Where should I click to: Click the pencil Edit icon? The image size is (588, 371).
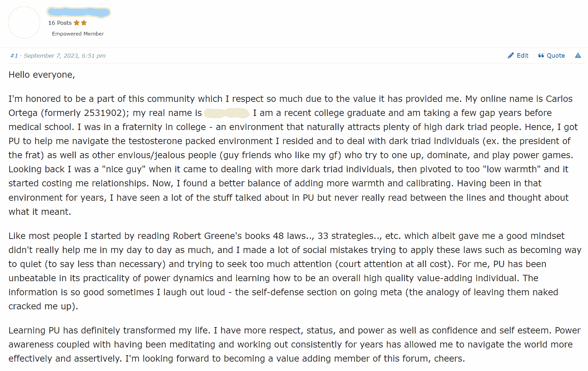point(511,56)
